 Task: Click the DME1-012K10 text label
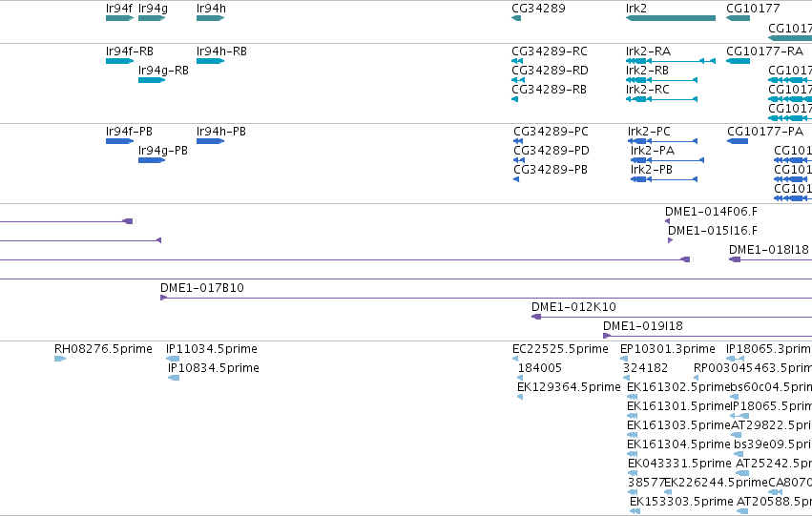573,307
